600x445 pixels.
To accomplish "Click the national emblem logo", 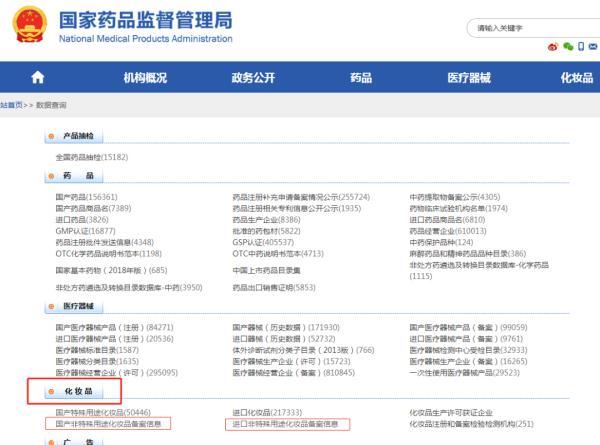I will click(30, 24).
